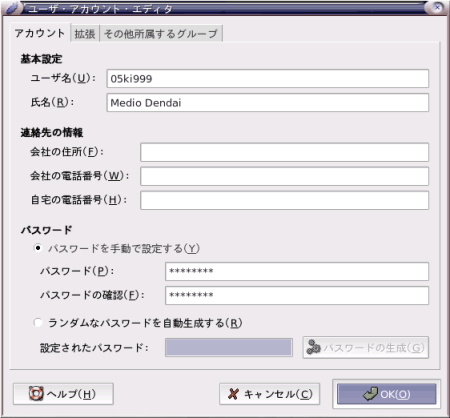
Task: Click the 氏名 field containing Medio Dendai
Action: 267,103
